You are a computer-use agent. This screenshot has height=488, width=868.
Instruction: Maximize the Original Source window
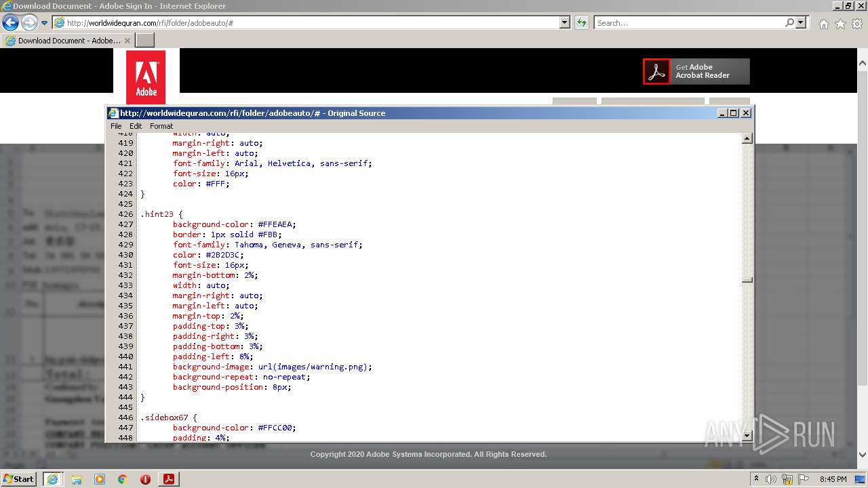click(x=734, y=113)
